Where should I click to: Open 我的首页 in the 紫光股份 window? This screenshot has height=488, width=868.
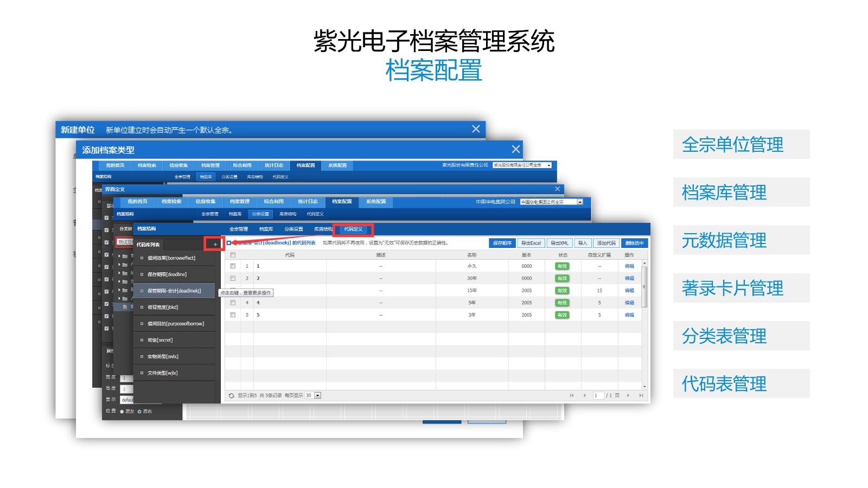[115, 165]
